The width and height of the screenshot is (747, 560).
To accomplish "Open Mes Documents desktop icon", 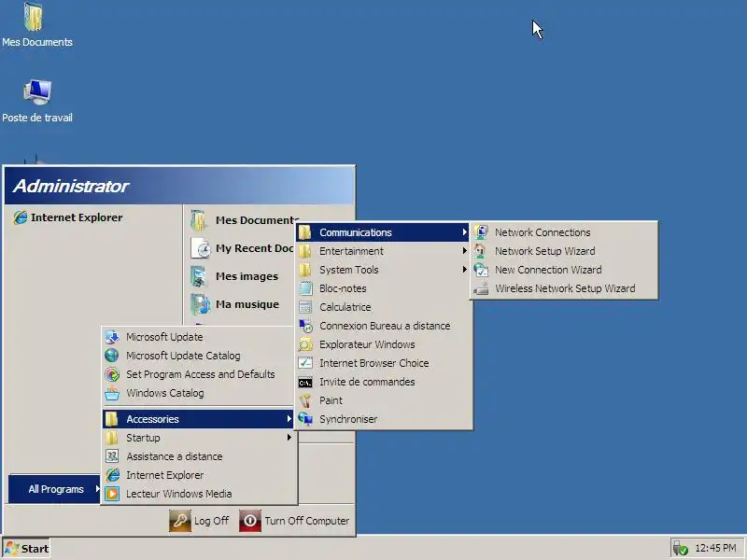I will [34, 17].
